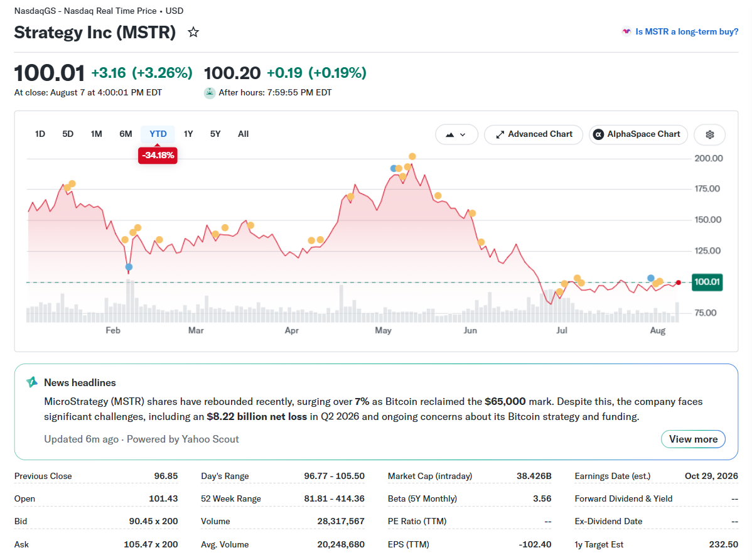Click the blue event marker near February low

pos(129,267)
